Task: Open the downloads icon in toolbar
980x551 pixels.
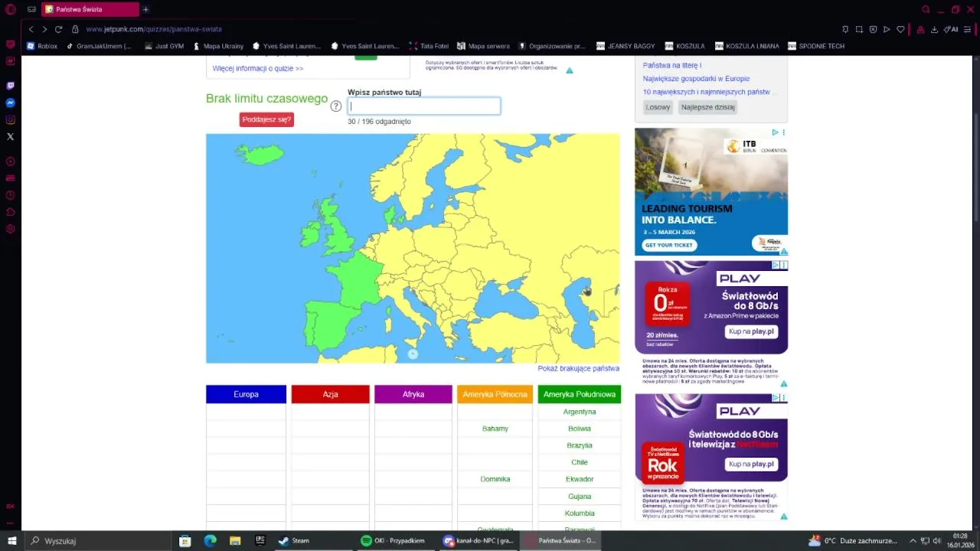Action: [934, 29]
